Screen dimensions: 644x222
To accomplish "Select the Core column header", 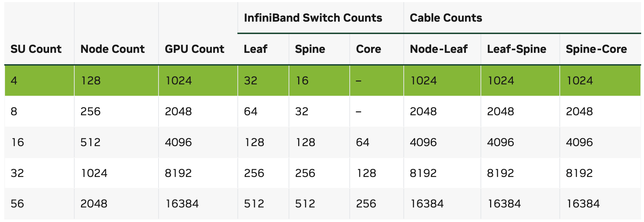I will click(368, 49).
